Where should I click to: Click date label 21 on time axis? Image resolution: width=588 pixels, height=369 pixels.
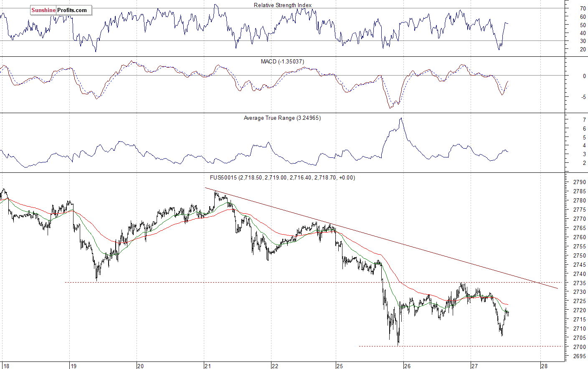(x=208, y=366)
